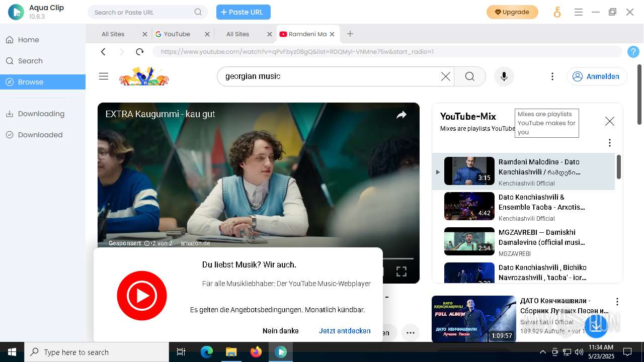Toggle fullscreen on the video player
The height and width of the screenshot is (362, 644).
[401, 271]
